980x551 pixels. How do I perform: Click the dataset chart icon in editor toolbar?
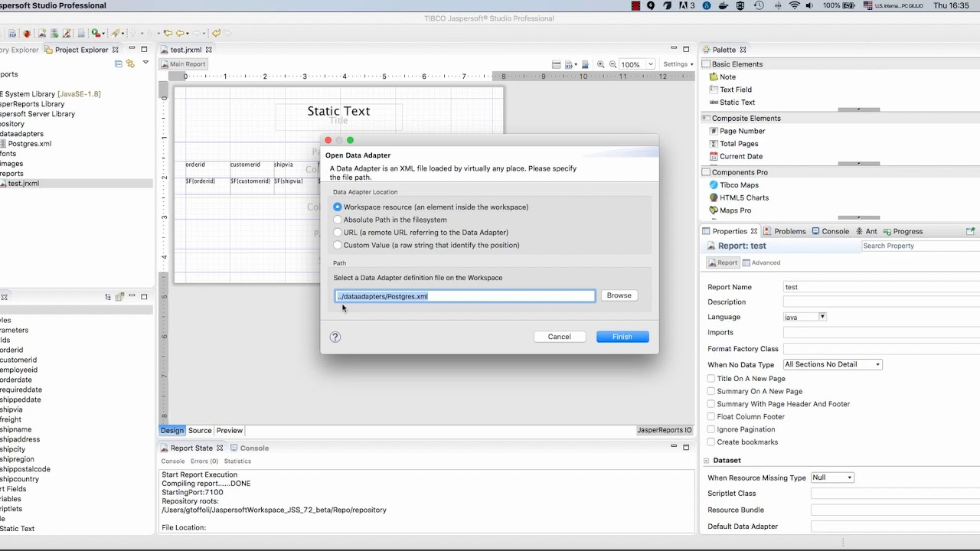[x=586, y=64]
